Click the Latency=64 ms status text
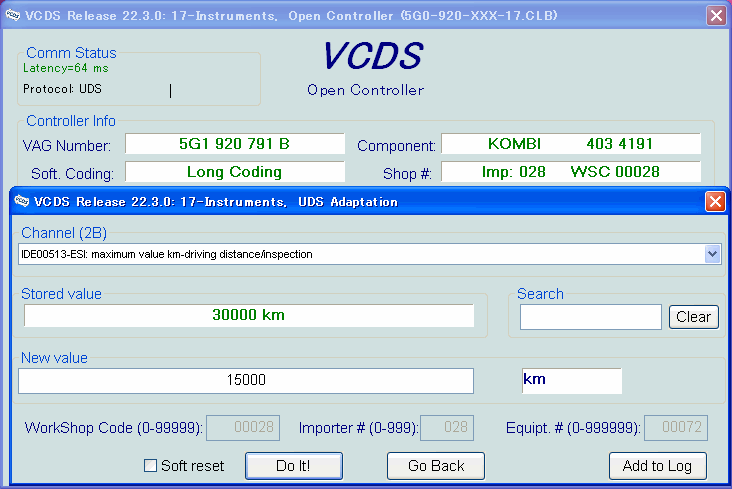The width and height of the screenshot is (732, 489). click(x=65, y=68)
